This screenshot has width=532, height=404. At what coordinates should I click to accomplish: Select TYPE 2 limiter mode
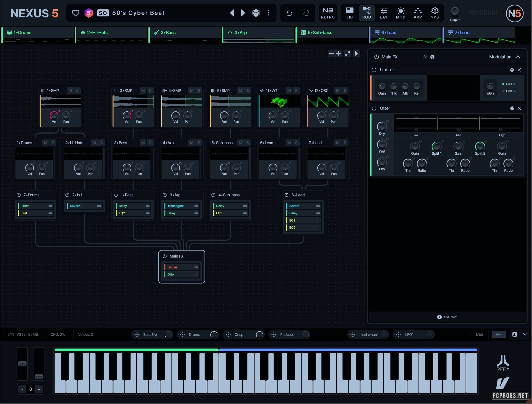(510, 91)
